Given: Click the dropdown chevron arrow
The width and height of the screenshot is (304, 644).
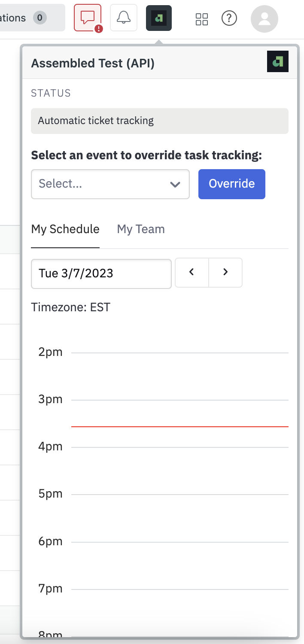Looking at the screenshot, I should pyautogui.click(x=175, y=184).
